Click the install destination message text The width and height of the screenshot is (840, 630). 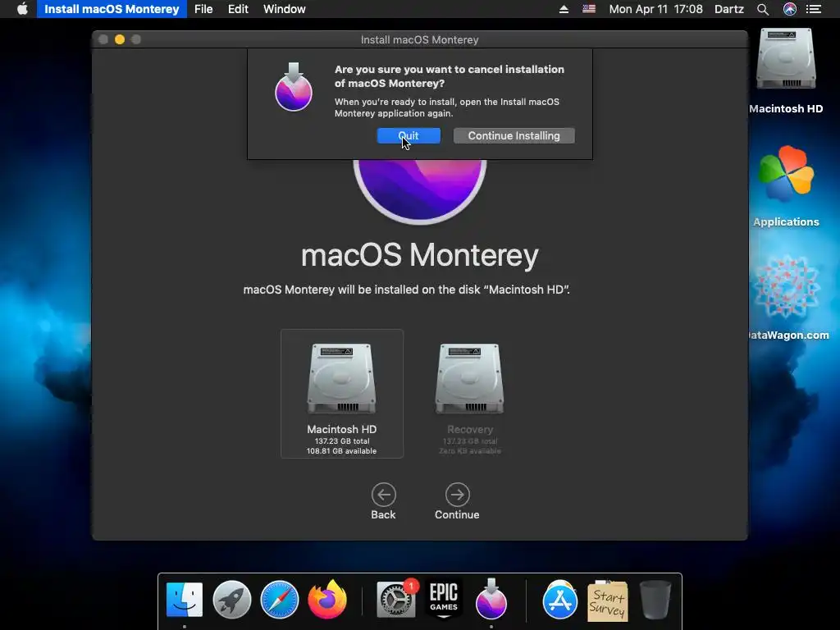pyautogui.click(x=406, y=290)
